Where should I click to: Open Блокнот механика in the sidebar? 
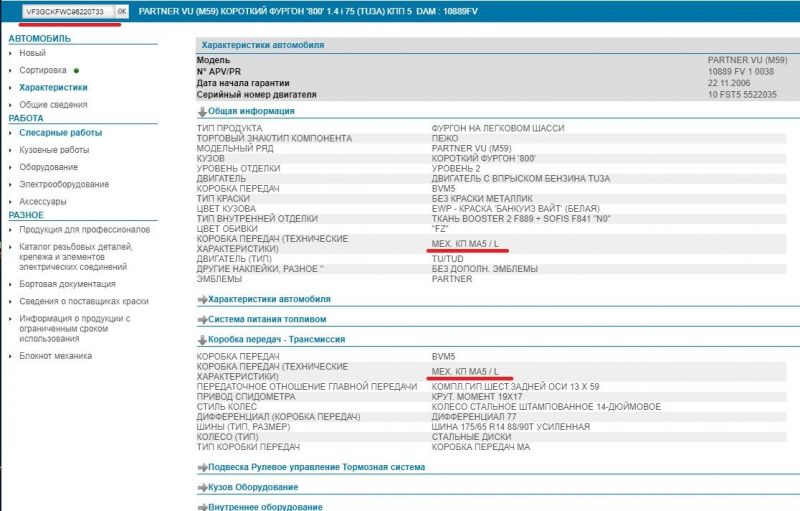click(56, 356)
